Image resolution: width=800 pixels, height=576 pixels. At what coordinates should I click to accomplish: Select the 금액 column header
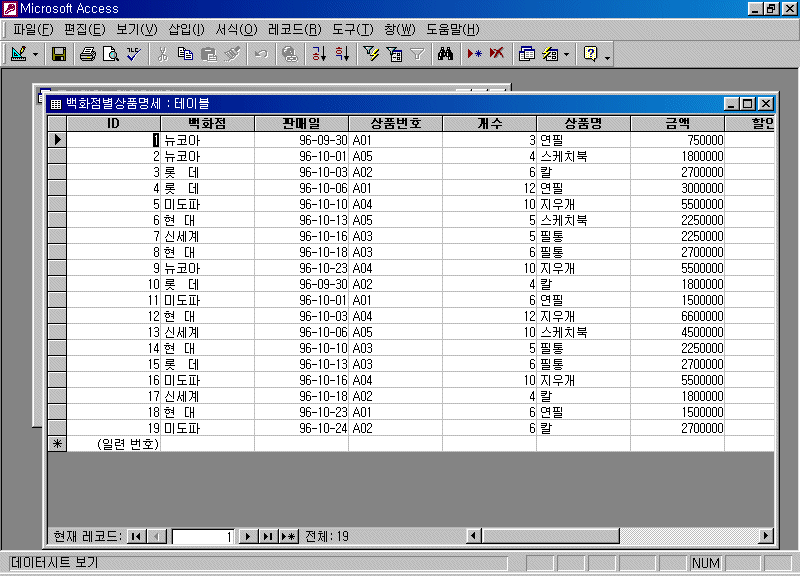(678, 123)
